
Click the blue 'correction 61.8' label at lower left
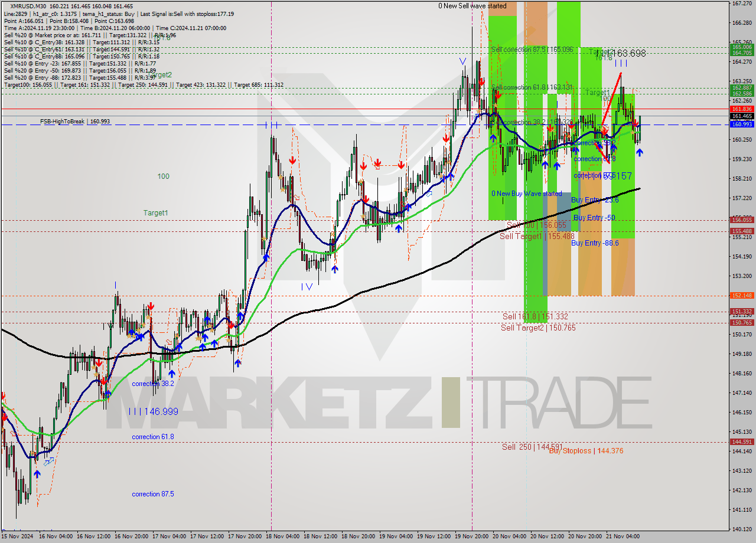click(153, 437)
